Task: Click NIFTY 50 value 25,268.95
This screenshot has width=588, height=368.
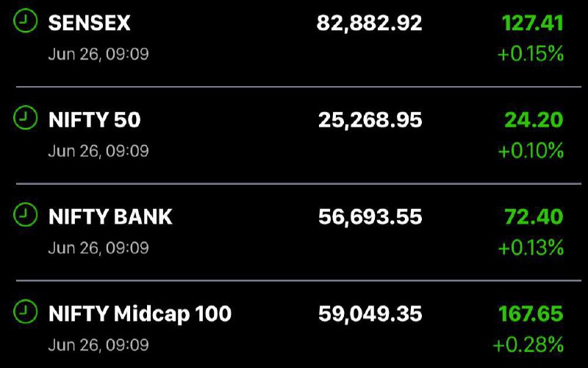Action: pyautogui.click(x=370, y=120)
